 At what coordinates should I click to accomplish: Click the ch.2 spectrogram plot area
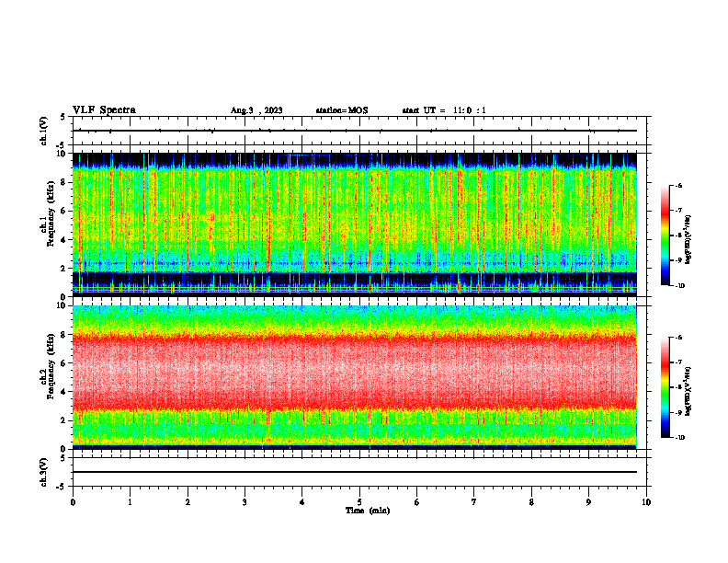click(x=355, y=377)
